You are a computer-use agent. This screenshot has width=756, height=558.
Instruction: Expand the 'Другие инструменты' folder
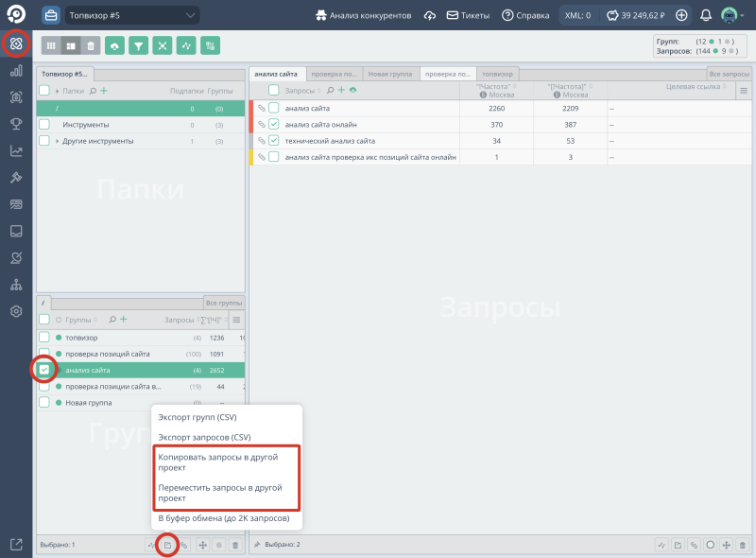pos(58,141)
